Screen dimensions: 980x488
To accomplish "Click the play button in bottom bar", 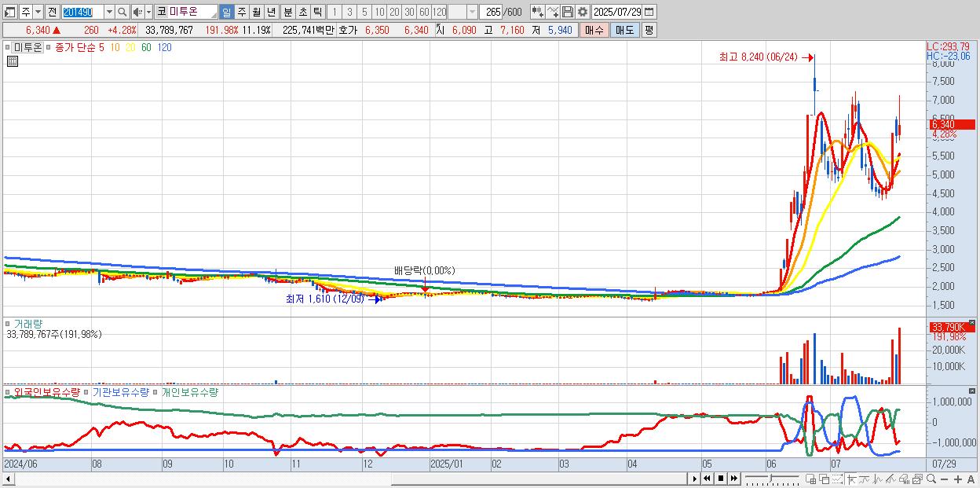I will click(695, 479).
